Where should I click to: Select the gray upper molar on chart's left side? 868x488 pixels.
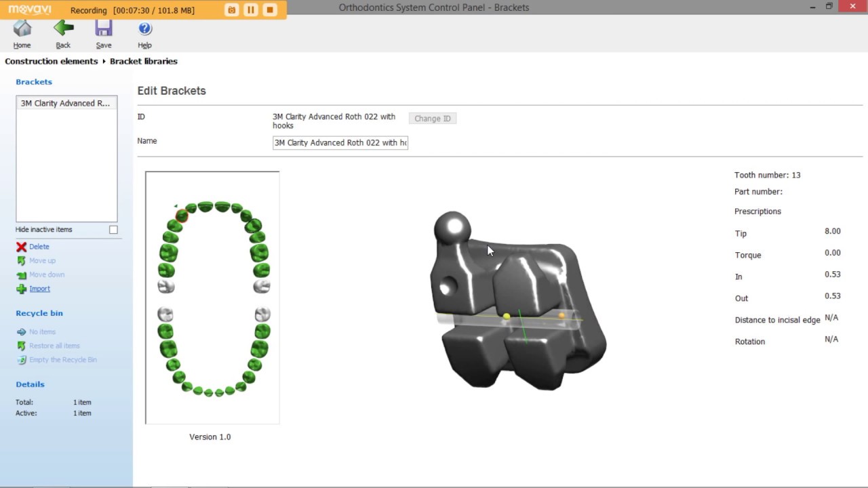click(x=166, y=286)
